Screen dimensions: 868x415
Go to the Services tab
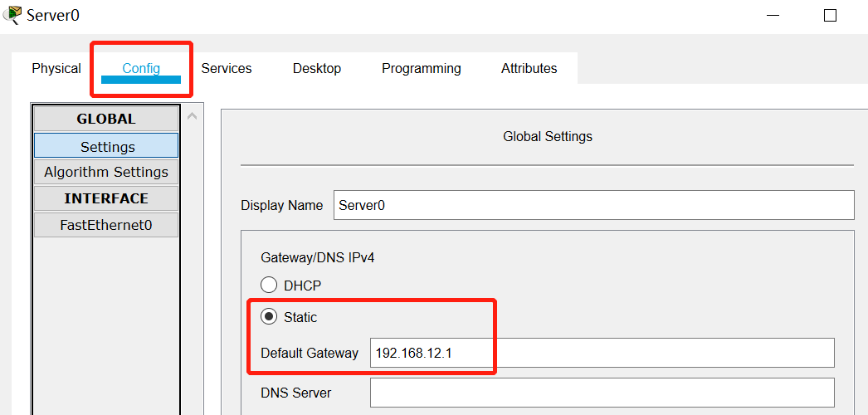click(x=227, y=69)
